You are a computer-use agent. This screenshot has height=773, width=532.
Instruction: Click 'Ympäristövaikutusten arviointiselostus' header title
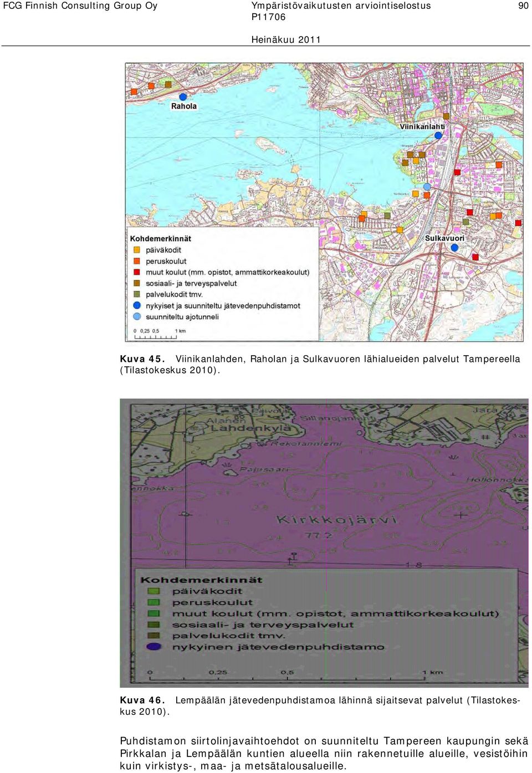point(341,6)
